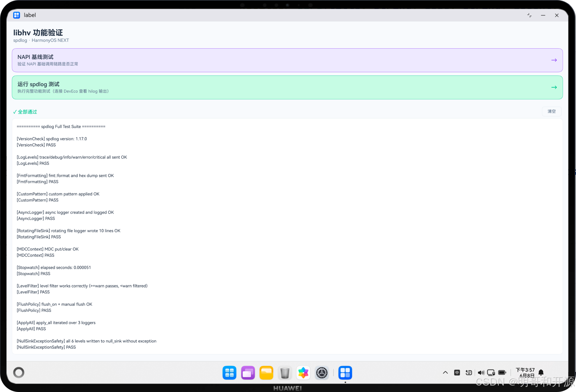Click the null_sink without exception line

point(87,341)
